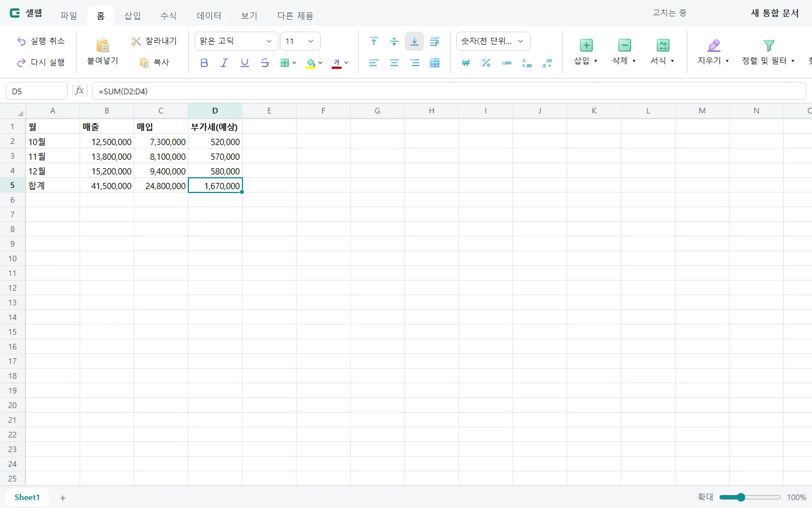Select column B header
The height and width of the screenshot is (508, 812).
pos(107,111)
